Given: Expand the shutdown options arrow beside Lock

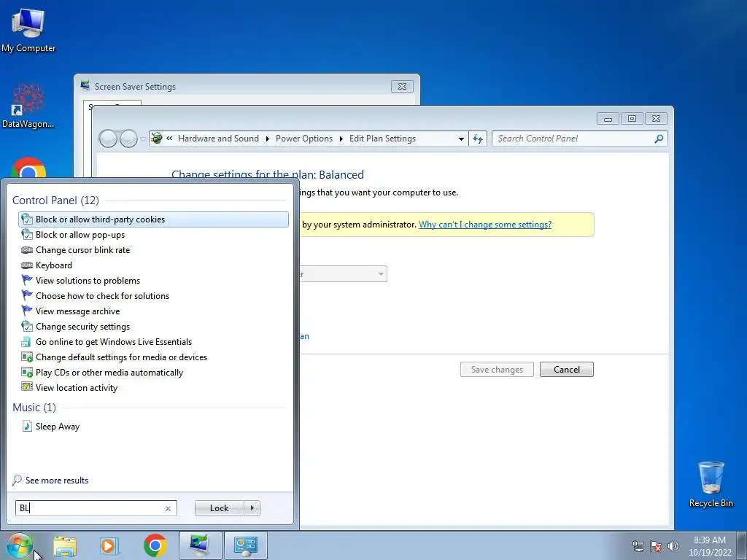Looking at the screenshot, I should point(252,508).
